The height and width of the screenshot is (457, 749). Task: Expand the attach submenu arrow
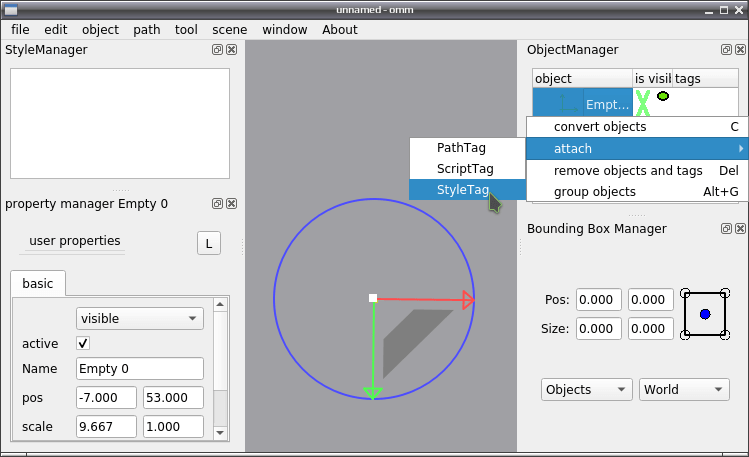pyautogui.click(x=740, y=149)
